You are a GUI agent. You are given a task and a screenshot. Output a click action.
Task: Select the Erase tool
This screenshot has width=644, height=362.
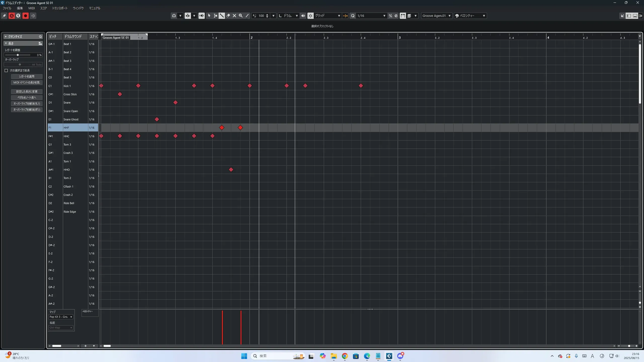pos(228,16)
